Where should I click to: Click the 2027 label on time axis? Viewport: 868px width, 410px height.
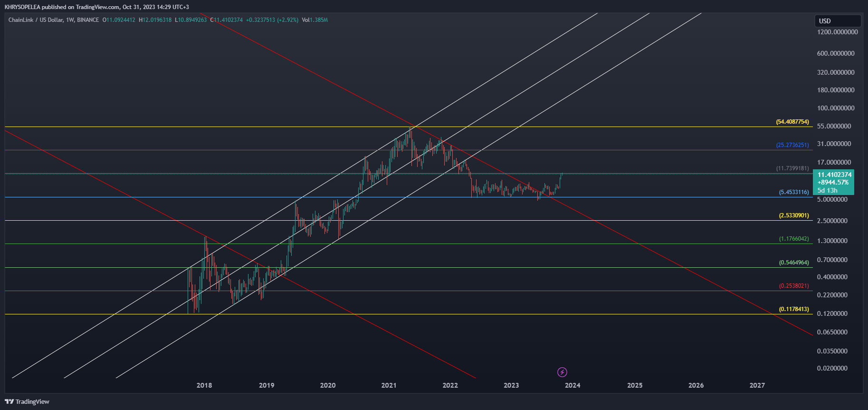pos(757,385)
